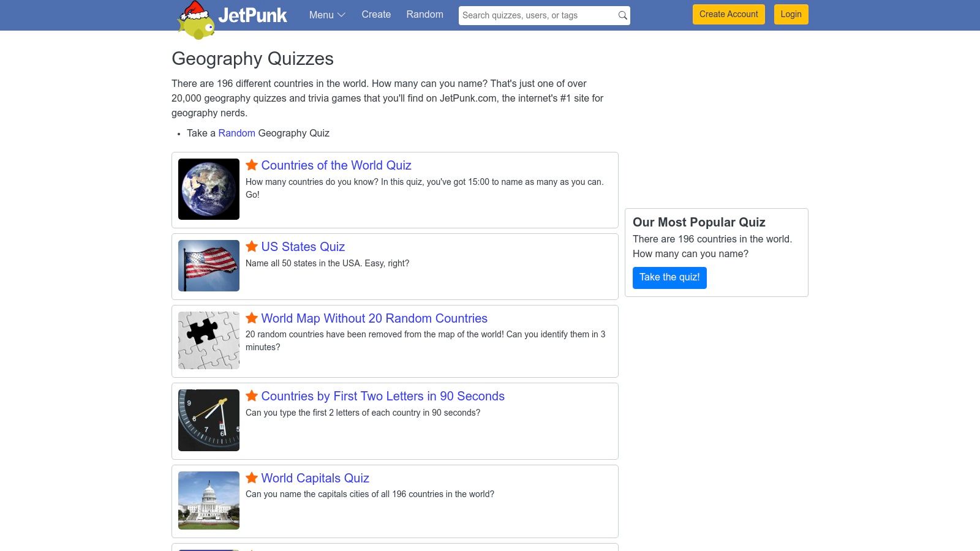Click the Earth thumbnail for Countries of the World
980x551 pixels.
(x=208, y=189)
